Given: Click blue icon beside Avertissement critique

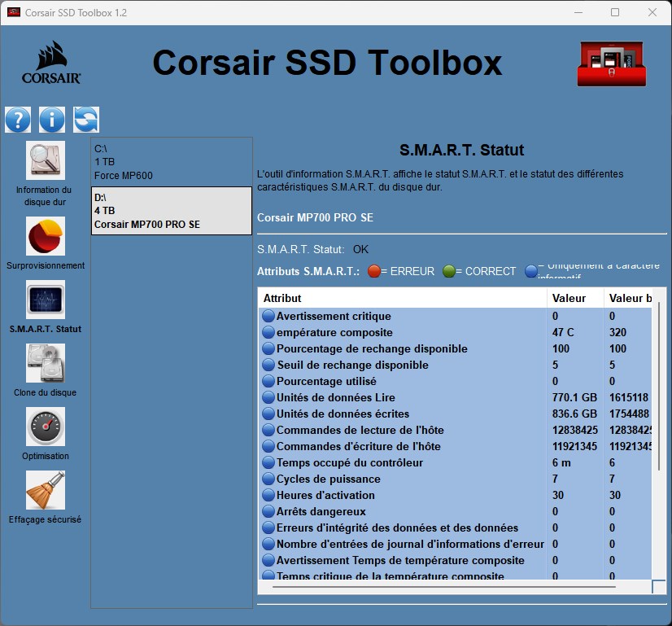Looking at the screenshot, I should [268, 316].
